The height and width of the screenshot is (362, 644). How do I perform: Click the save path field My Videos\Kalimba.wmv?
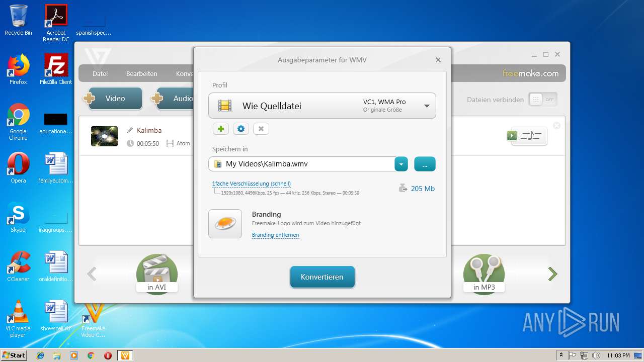(301, 164)
